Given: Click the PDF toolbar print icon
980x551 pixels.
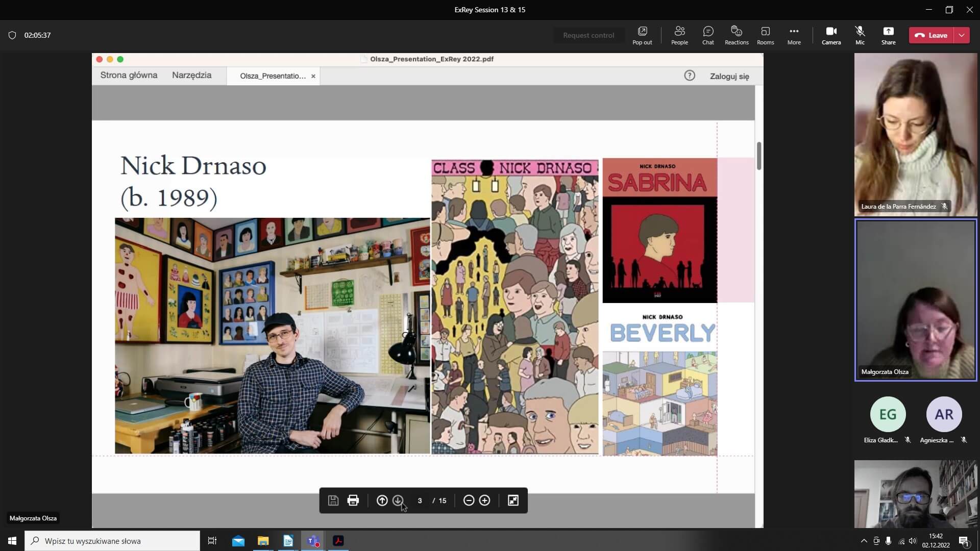Looking at the screenshot, I should click(x=353, y=500).
